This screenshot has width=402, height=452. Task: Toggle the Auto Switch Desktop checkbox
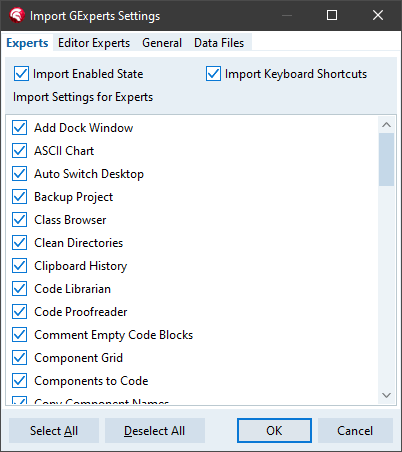point(20,174)
